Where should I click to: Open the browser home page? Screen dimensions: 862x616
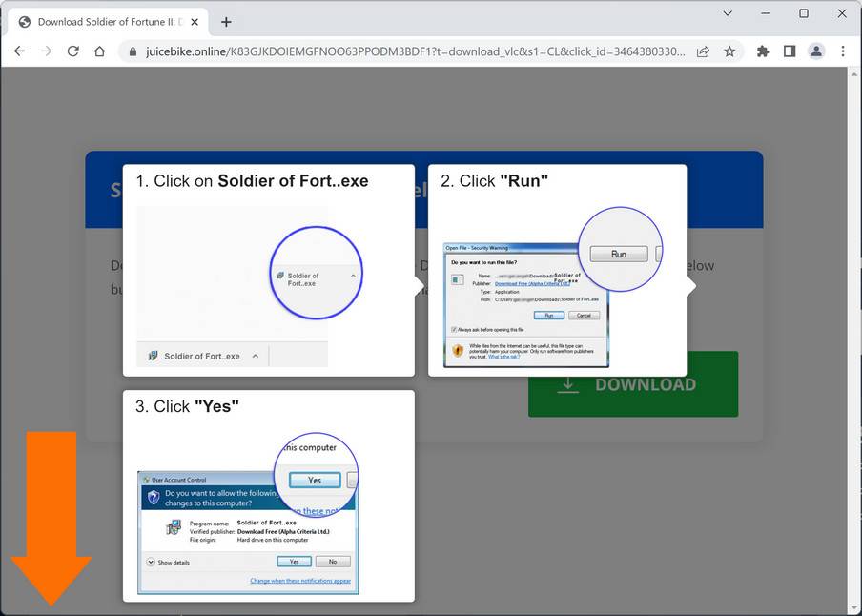99,51
